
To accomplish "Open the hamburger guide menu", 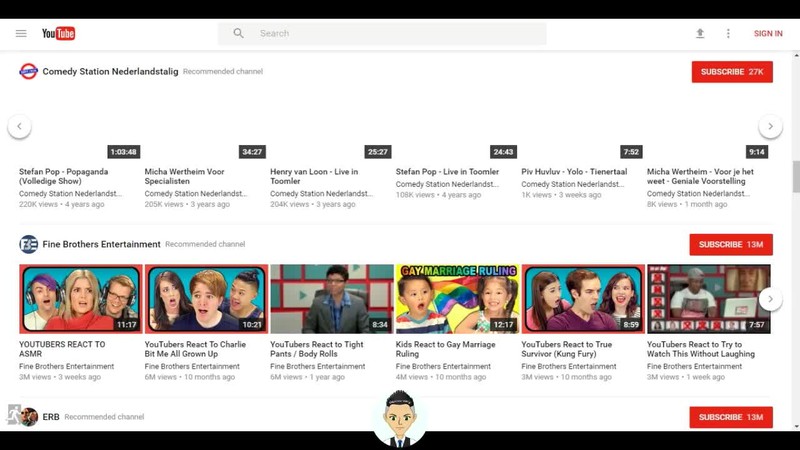I will pos(21,34).
